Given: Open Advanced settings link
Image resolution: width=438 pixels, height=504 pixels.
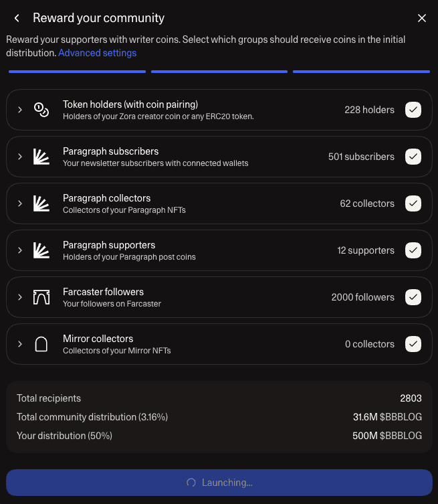Looking at the screenshot, I should 98,53.
